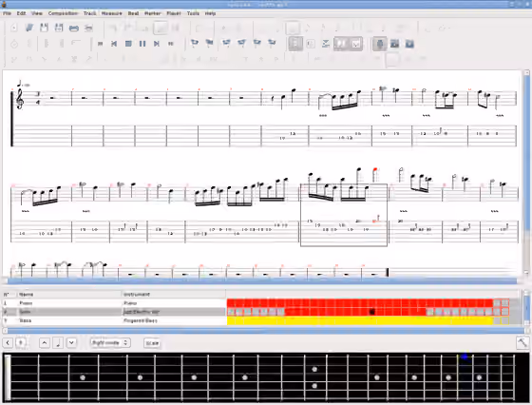Image resolution: width=532 pixels, height=405 pixels.
Task: Open the Player menu
Action: pyautogui.click(x=174, y=13)
